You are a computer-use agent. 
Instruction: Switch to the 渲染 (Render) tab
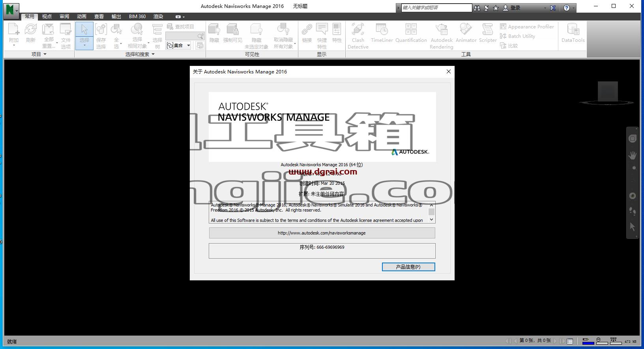pos(158,17)
